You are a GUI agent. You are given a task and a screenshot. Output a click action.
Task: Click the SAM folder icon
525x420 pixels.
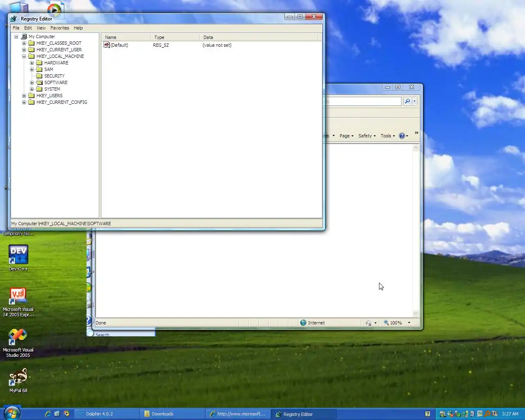[39, 69]
